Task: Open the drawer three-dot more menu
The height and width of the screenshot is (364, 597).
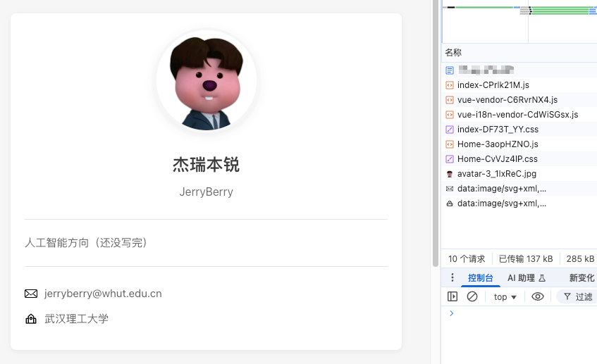Action: click(x=453, y=277)
